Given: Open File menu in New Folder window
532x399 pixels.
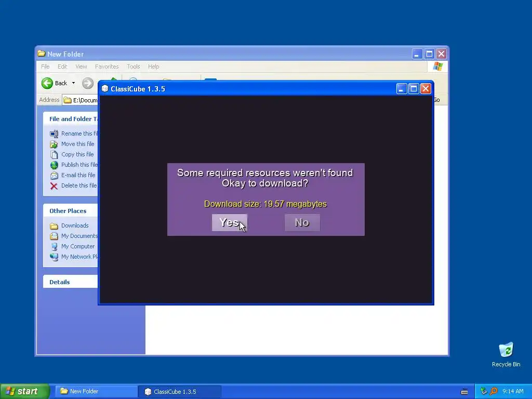Looking at the screenshot, I should pyautogui.click(x=45, y=66).
